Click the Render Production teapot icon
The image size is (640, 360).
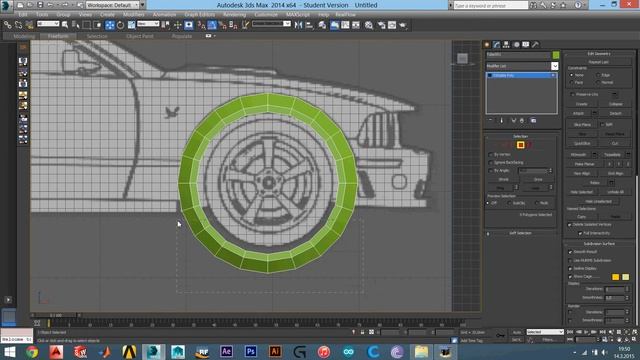[403, 25]
